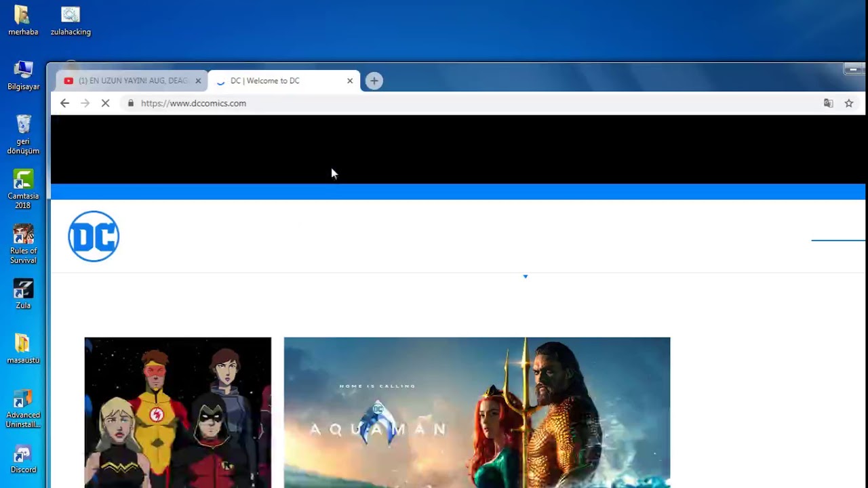Launch Camtasia 2018 from desktop

click(23, 189)
